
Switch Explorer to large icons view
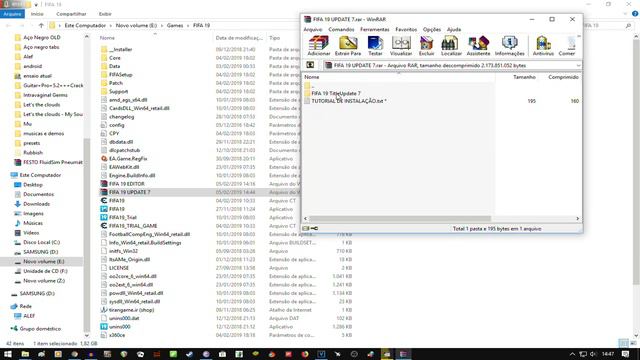pyautogui.click(x=633, y=343)
